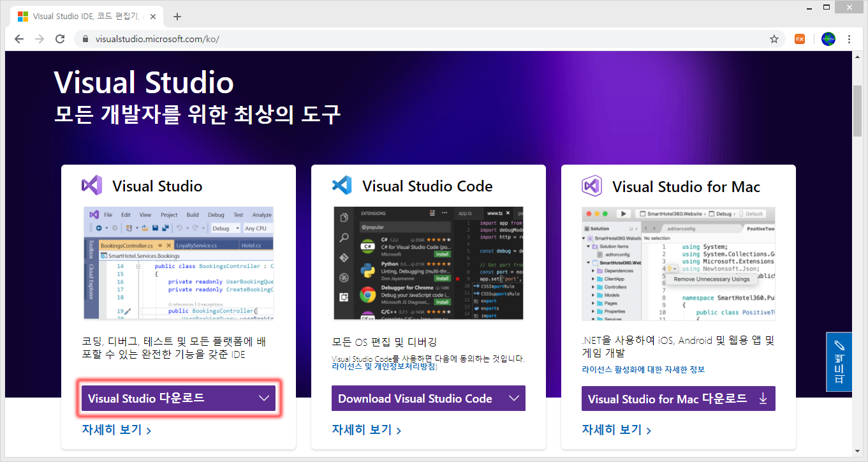This screenshot has height=462, width=868.
Task: Click the Visual Studio for Mac logo icon
Action: tap(592, 186)
